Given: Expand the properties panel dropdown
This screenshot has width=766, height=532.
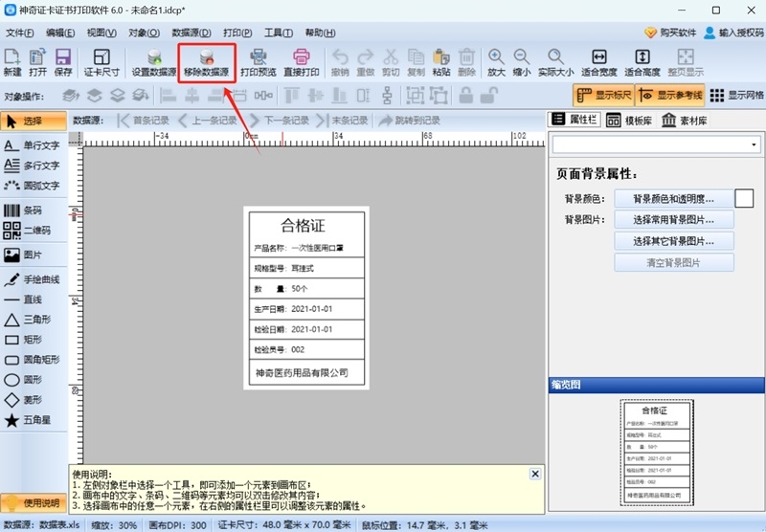Looking at the screenshot, I should tap(754, 144).
